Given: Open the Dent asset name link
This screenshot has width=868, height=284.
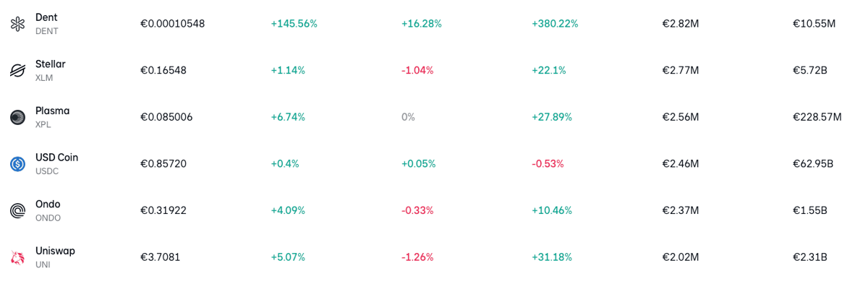Looking at the screenshot, I should (46, 17).
